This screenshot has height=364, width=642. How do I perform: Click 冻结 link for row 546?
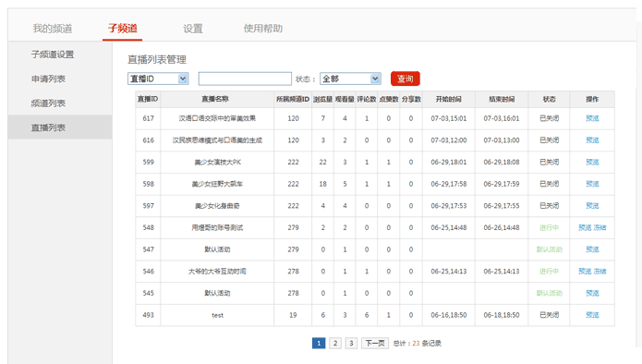[x=600, y=271]
